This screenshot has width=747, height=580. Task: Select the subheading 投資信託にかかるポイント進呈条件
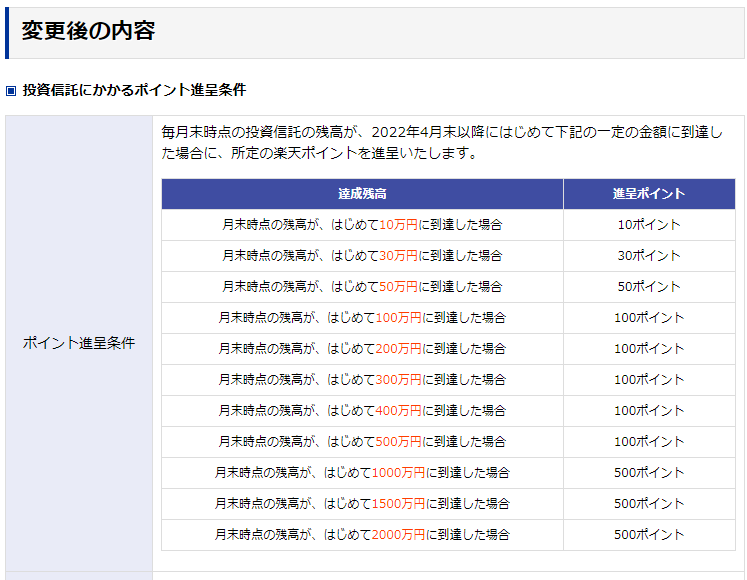[x=134, y=90]
